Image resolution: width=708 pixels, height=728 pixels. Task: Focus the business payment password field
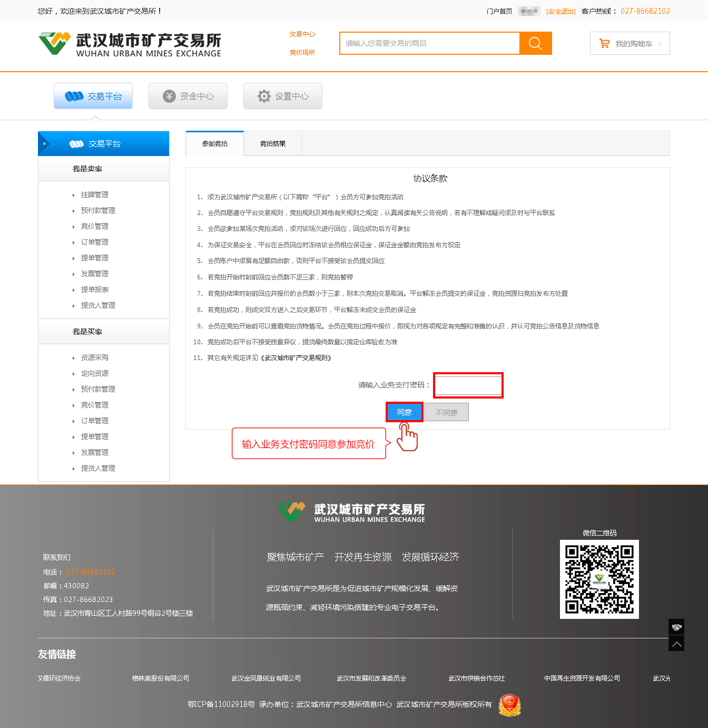[468, 385]
